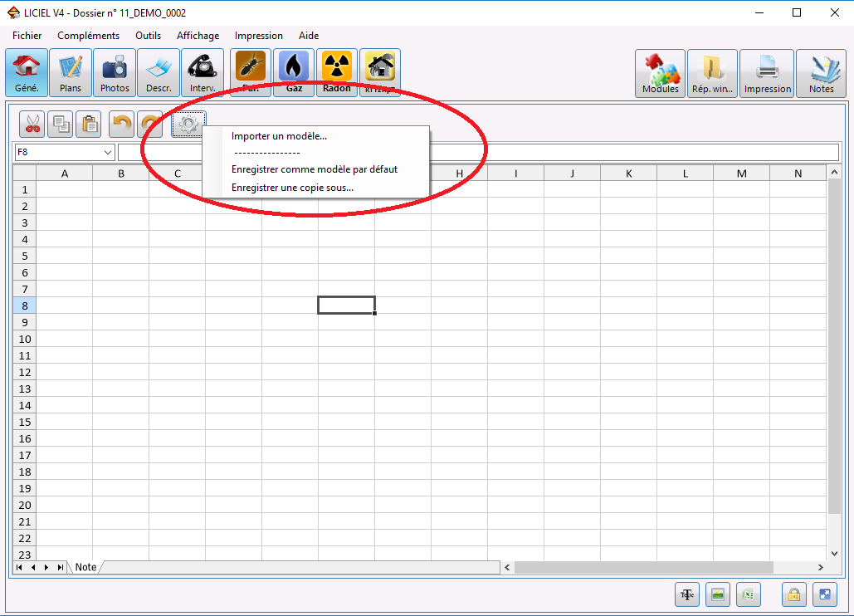The height and width of the screenshot is (616, 854).
Task: Click the undo arrow button
Action: (121, 125)
